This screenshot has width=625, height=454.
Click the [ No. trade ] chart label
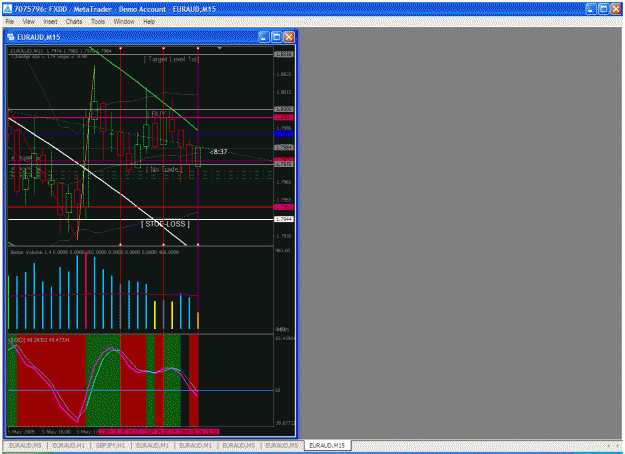[x=164, y=169]
